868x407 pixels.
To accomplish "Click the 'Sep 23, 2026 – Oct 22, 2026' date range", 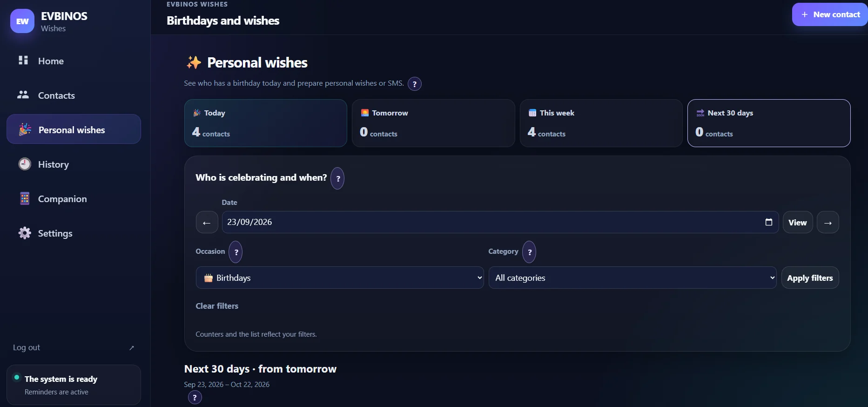I will click(x=227, y=384).
